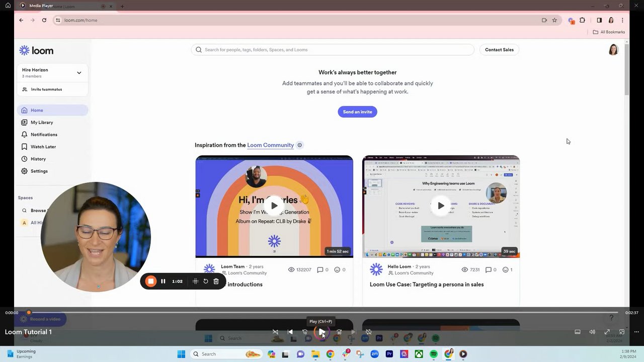
Task: Open History in the sidebar
Action: coord(52,159)
